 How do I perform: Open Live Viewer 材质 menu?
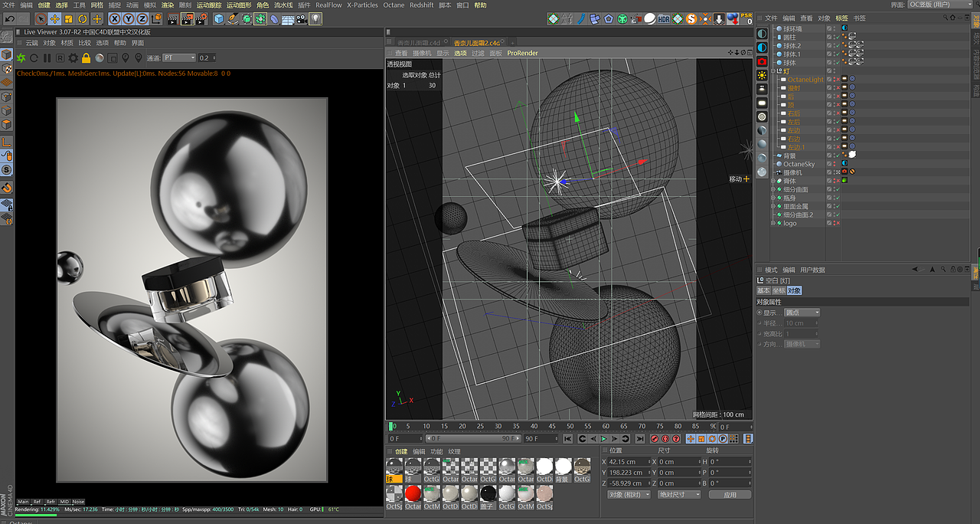point(67,43)
